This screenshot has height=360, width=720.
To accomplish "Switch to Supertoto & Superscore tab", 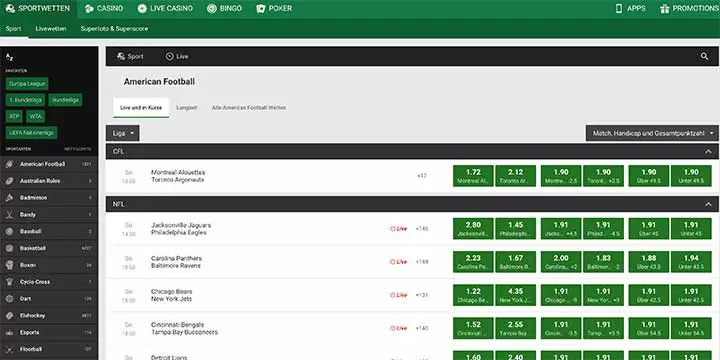I will (x=114, y=28).
